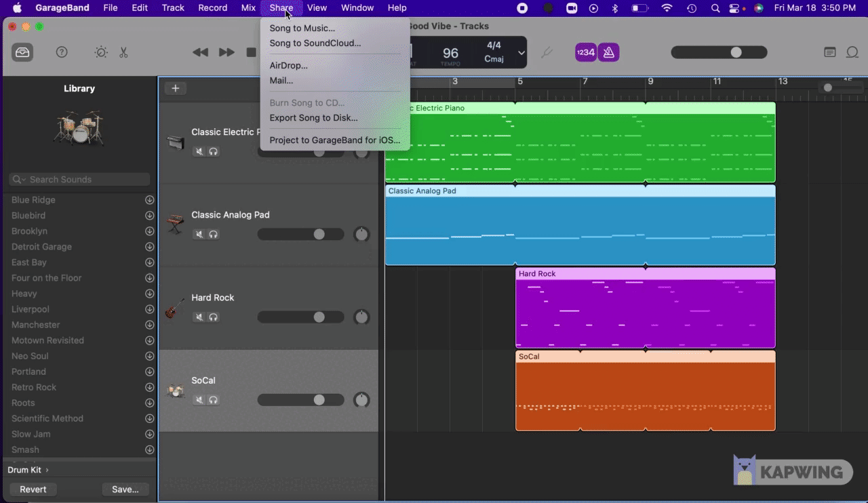This screenshot has height=503, width=868.
Task: Click the Save button in Library
Action: pyautogui.click(x=125, y=489)
